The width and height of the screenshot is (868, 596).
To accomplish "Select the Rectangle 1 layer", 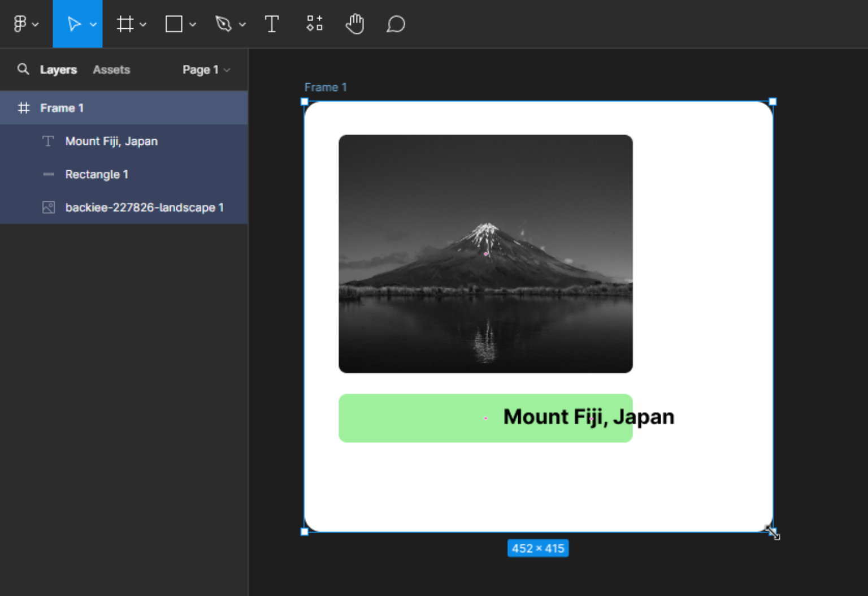I will [x=124, y=174].
